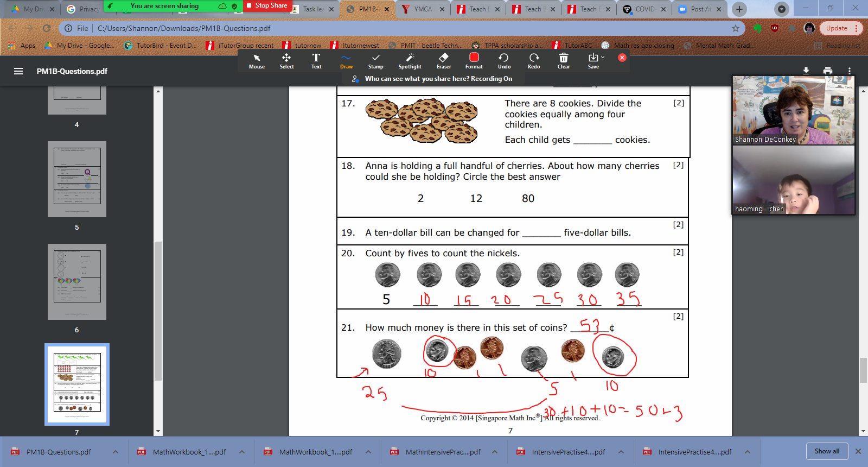The width and height of the screenshot is (868, 467).
Task: Click PM1B-Questions.pdf document title
Action: tap(72, 71)
